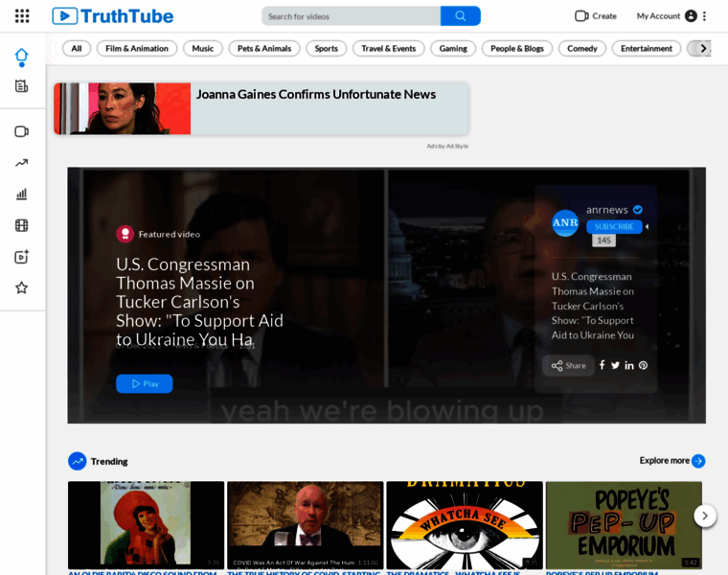Click the sidebar add-video plus icon

(21, 257)
